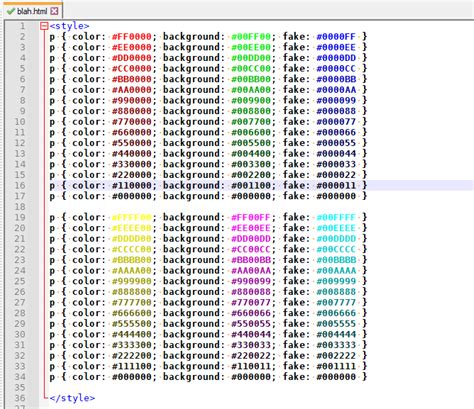Click line number 35 in the gutter
Viewport: 474px width, 409px height.
coord(20,388)
